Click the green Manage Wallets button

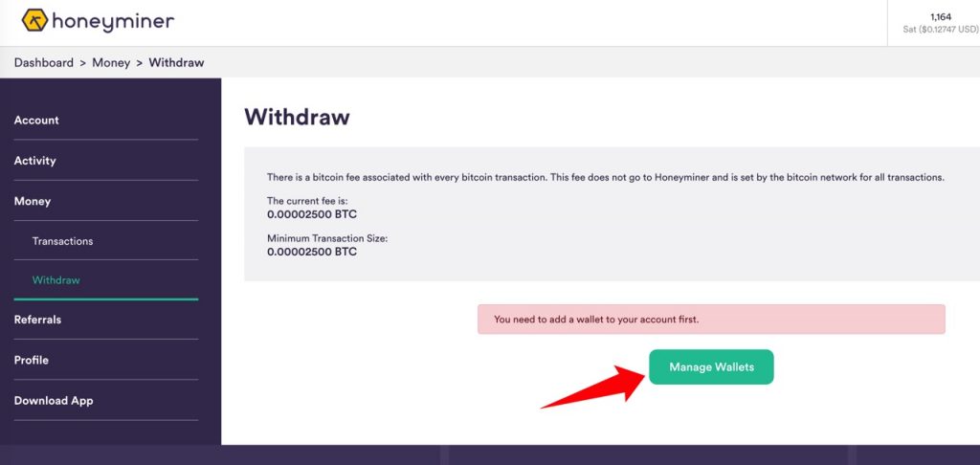point(711,366)
